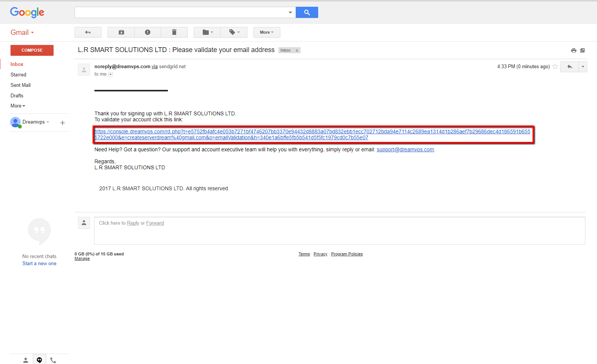Click the Manage storage link
Image resolution: width=597 pixels, height=364 pixels.
[x=82, y=259]
